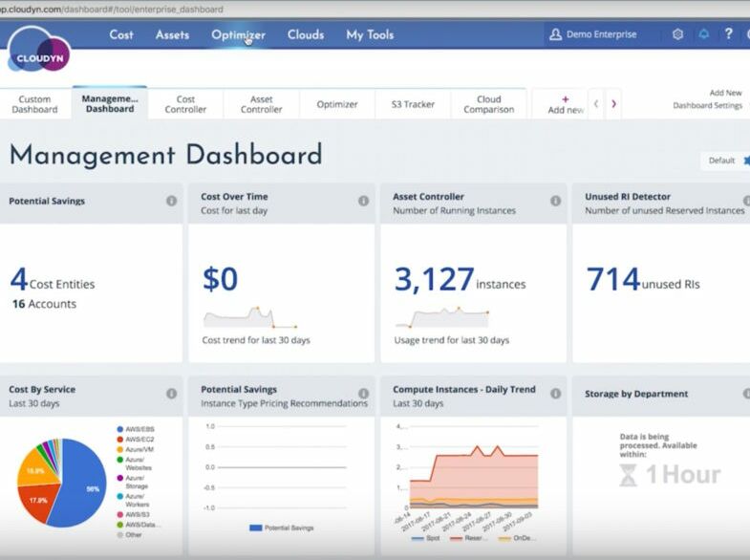Toggle Azure/Workers legend entry

(x=134, y=500)
